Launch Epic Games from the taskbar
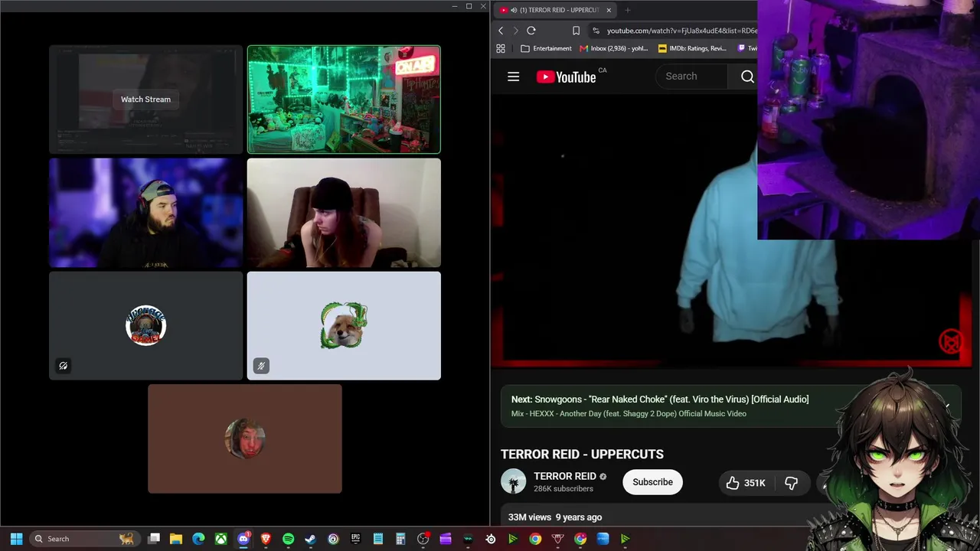 coord(355,539)
